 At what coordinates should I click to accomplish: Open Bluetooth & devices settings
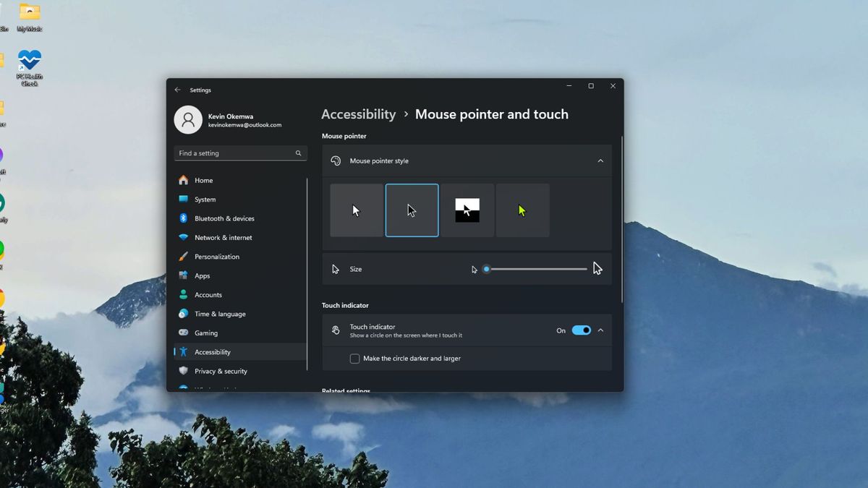point(224,218)
